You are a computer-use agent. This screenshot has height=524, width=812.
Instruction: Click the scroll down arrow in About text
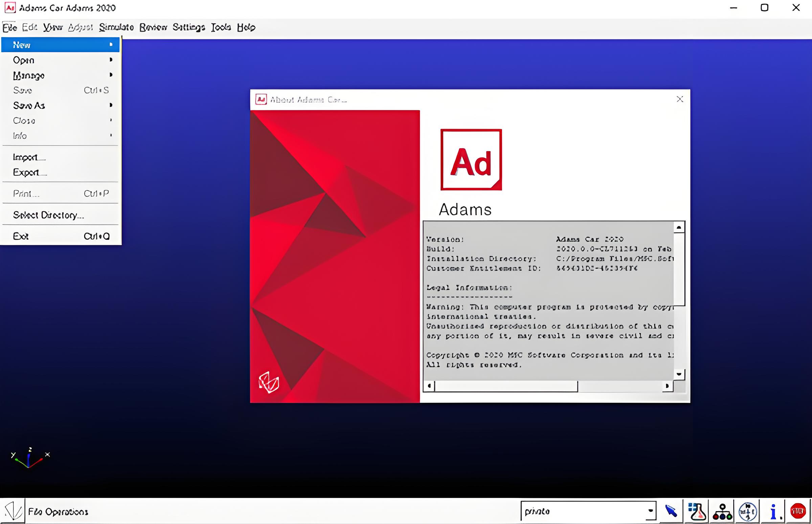pyautogui.click(x=679, y=374)
